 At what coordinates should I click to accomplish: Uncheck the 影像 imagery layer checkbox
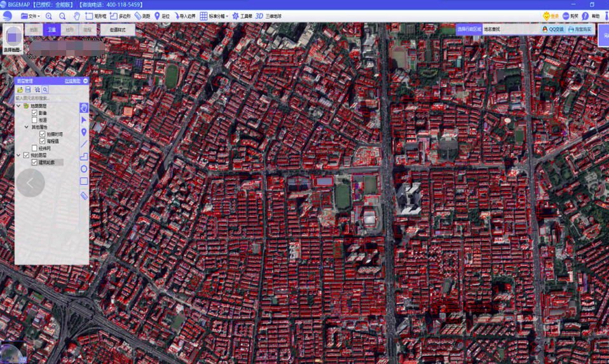tap(34, 113)
